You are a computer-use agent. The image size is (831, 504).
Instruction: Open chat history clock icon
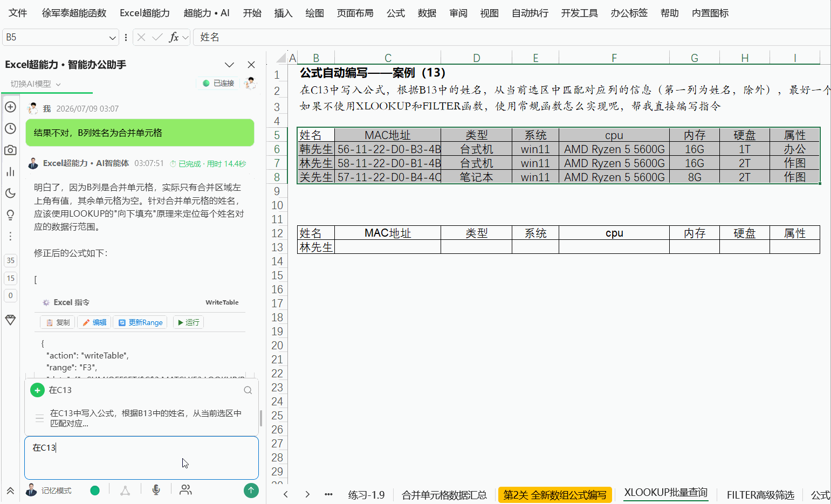[x=10, y=128]
